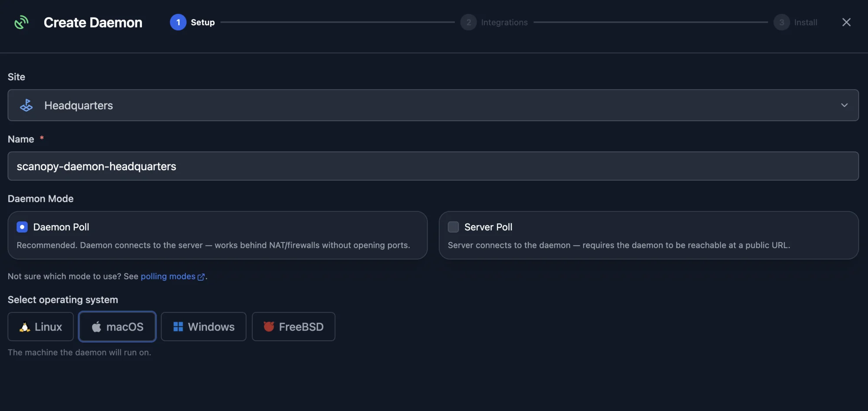This screenshot has height=411, width=868.
Task: Go to step 1 Setup
Action: [192, 22]
